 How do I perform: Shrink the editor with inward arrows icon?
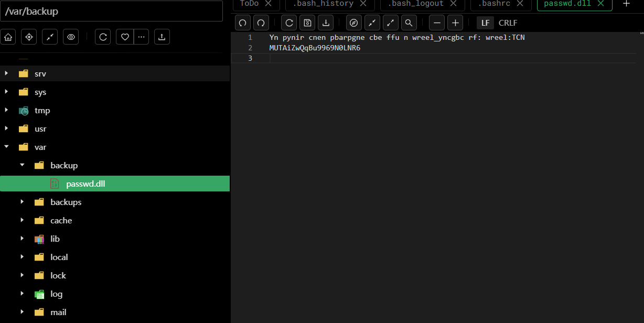[x=372, y=23]
